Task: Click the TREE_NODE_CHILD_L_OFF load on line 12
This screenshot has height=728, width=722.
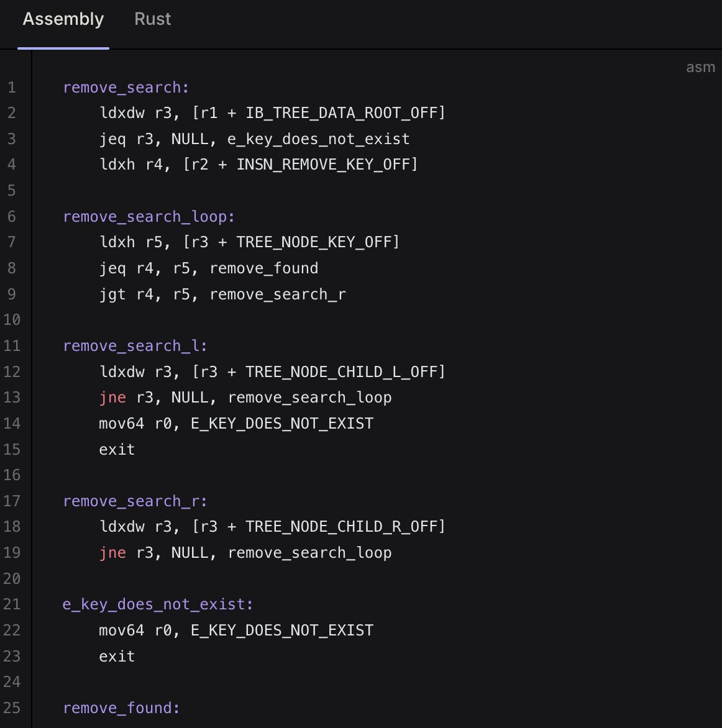Action: [x=272, y=372]
